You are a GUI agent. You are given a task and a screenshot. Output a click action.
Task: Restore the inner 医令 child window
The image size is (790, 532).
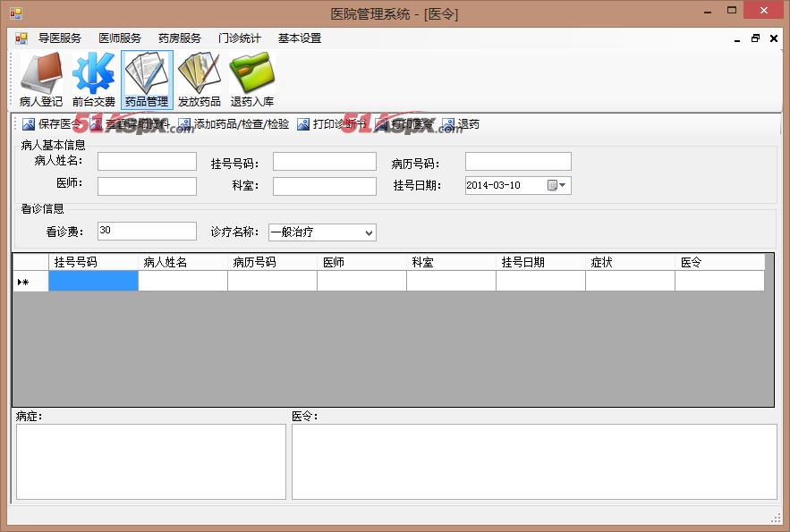click(755, 38)
